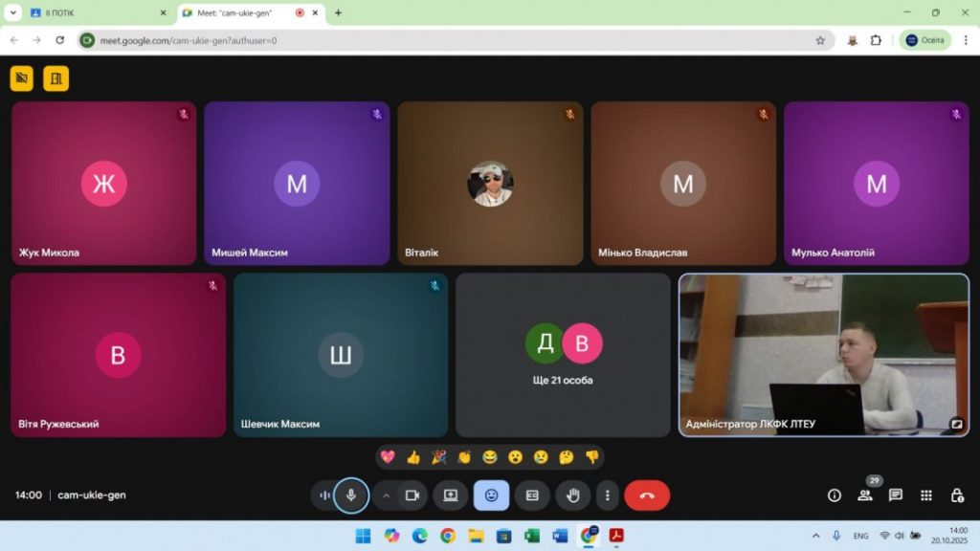This screenshot has height=551, width=980.
Task: Open the meeting chat panel
Action: [x=896, y=496]
